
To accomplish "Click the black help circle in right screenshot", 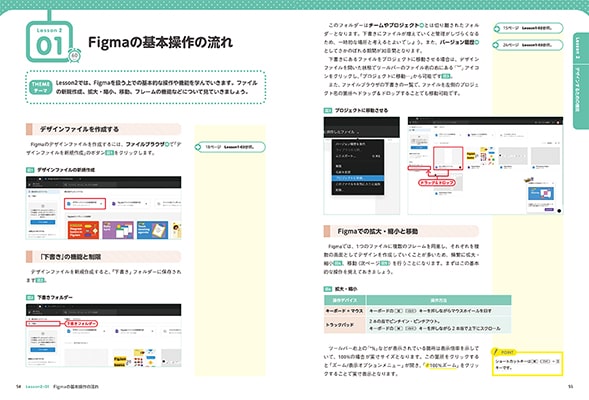I will click(559, 211).
